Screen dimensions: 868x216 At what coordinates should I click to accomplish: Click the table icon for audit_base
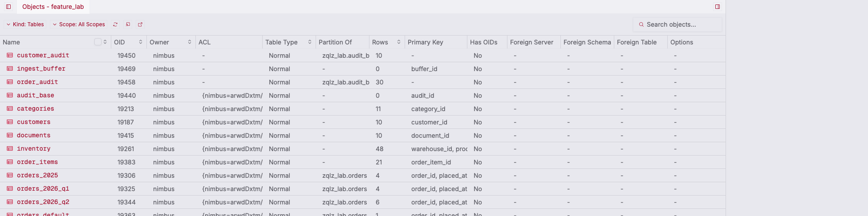(10, 96)
